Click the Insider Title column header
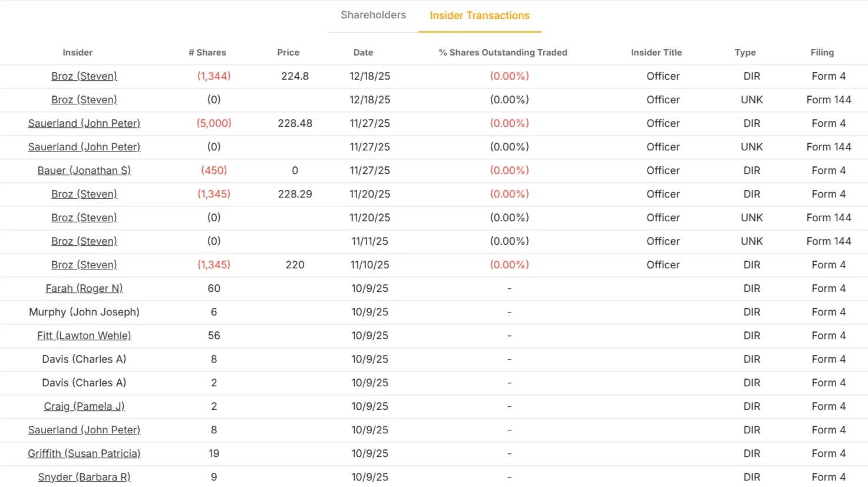The image size is (868, 487). click(656, 52)
